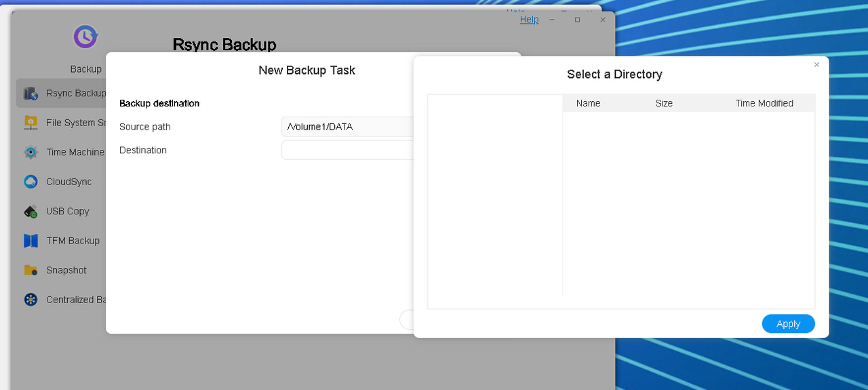
Task: Click the New Backup Task dialog title
Action: 307,70
